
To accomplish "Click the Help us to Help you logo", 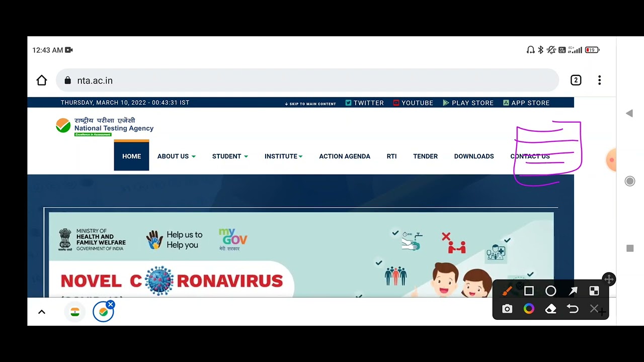I will pos(175,240).
